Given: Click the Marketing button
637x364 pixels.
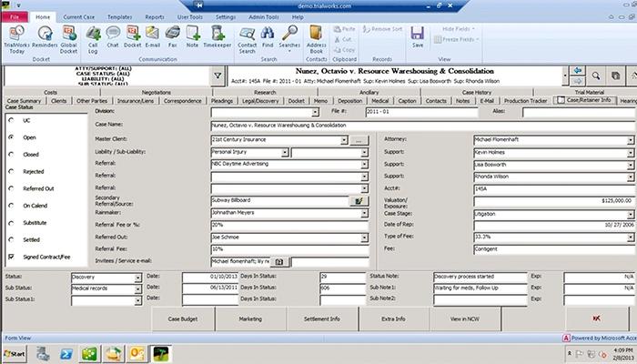Looking at the screenshot, I should (250, 318).
